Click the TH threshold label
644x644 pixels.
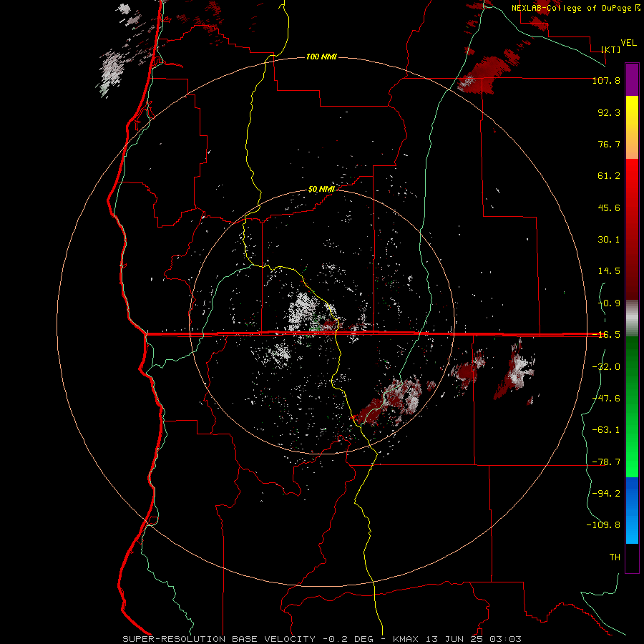[615, 557]
